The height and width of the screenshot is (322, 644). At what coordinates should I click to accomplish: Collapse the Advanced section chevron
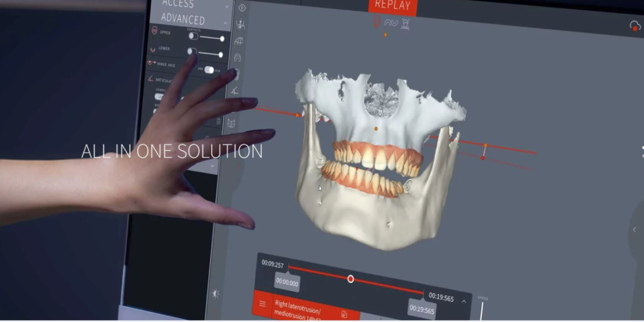225,22
